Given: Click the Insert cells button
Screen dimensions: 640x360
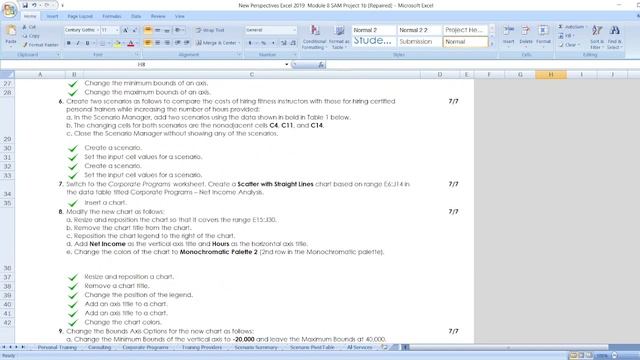Looking at the screenshot, I should [509, 36].
